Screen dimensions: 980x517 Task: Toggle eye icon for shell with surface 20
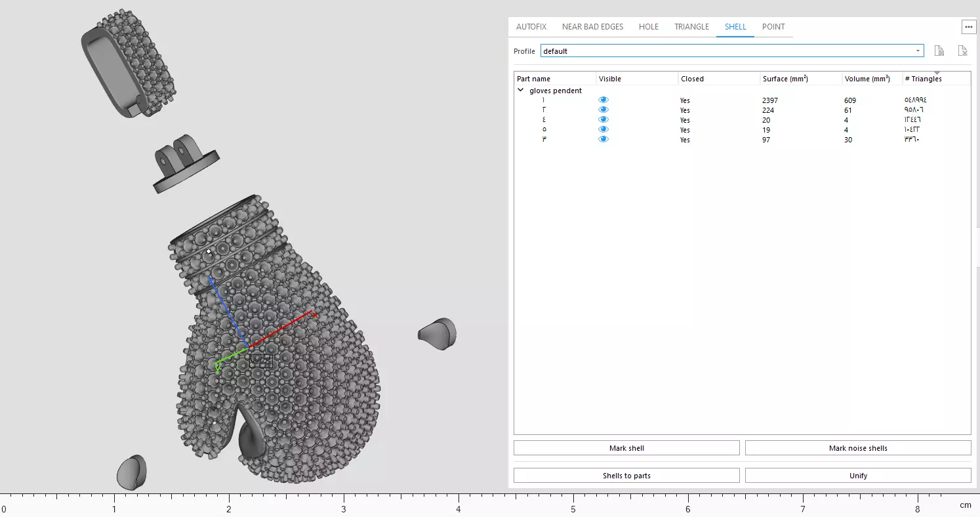click(603, 119)
